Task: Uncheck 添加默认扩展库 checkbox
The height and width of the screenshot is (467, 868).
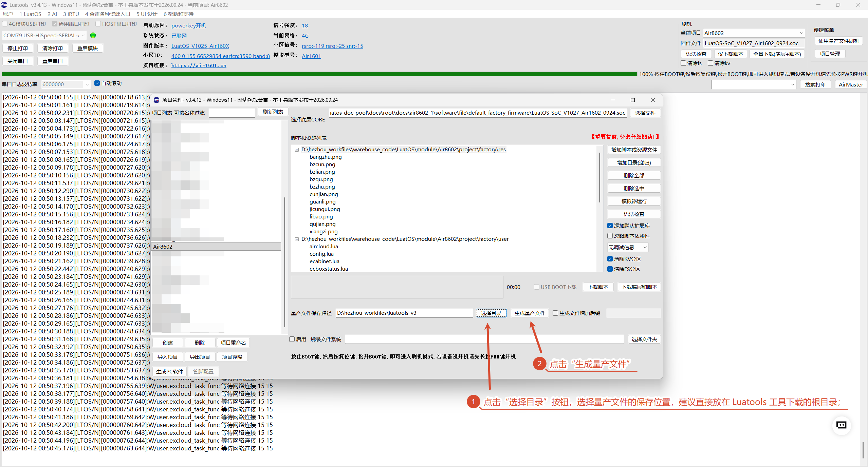Action: tap(610, 226)
